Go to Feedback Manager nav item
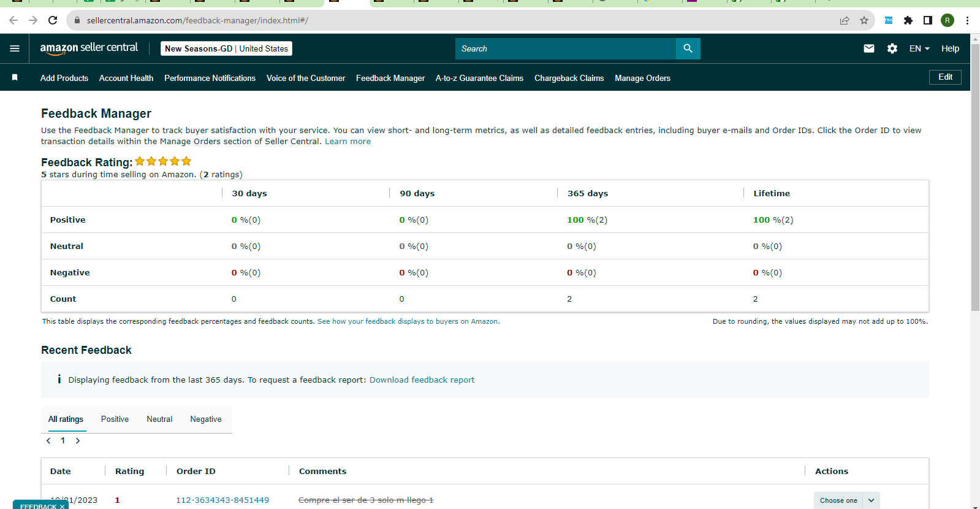 pyautogui.click(x=390, y=78)
